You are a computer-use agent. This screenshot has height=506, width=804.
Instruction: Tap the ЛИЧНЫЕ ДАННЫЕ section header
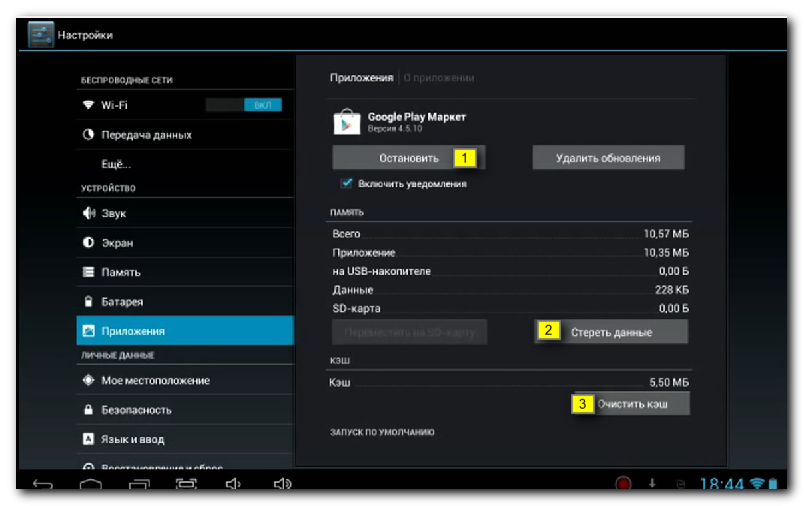coord(117,355)
